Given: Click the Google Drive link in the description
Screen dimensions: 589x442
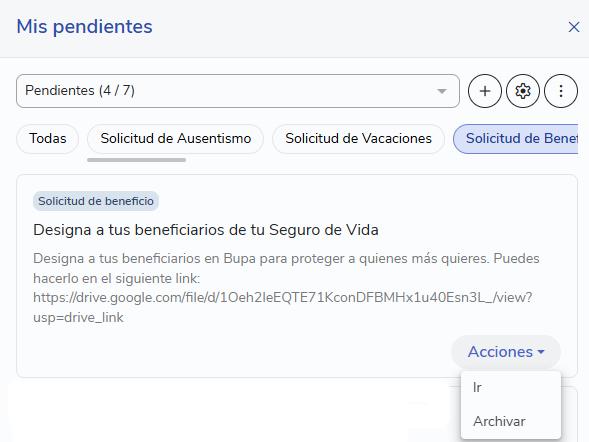Looking at the screenshot, I should [x=282, y=307].
